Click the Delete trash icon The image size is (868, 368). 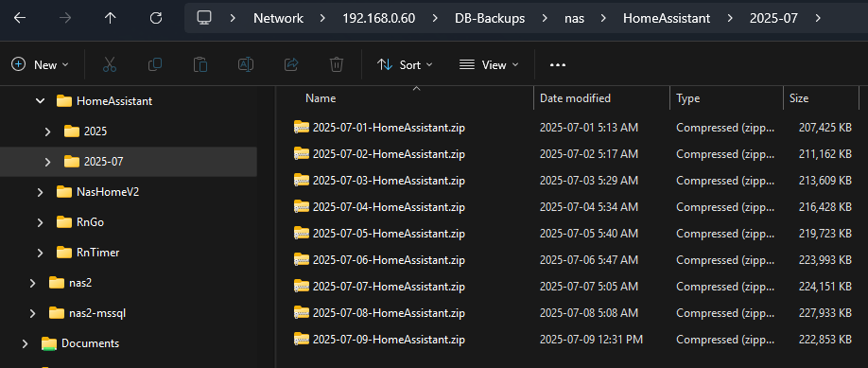tap(336, 65)
